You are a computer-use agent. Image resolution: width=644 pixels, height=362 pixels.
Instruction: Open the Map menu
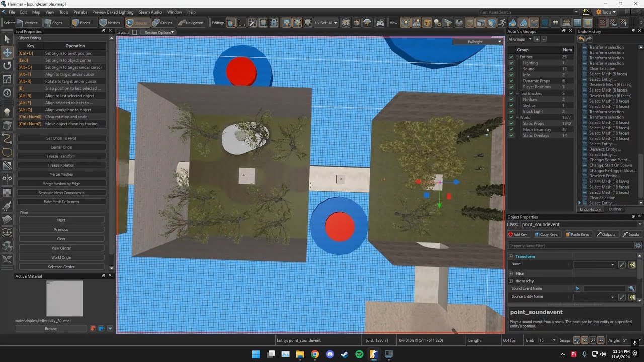click(x=36, y=12)
